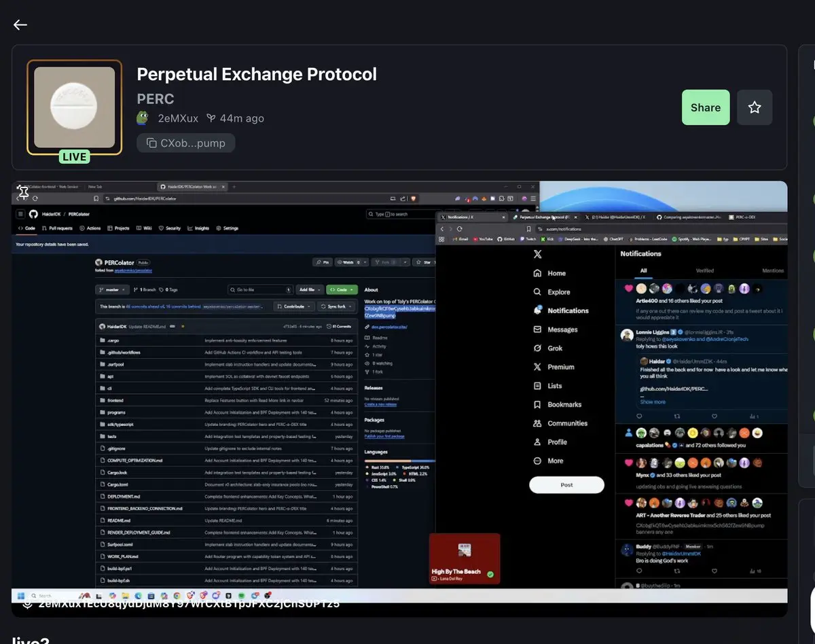
Task: Open the repository Settings tab on GitHub
Action: 228,228
